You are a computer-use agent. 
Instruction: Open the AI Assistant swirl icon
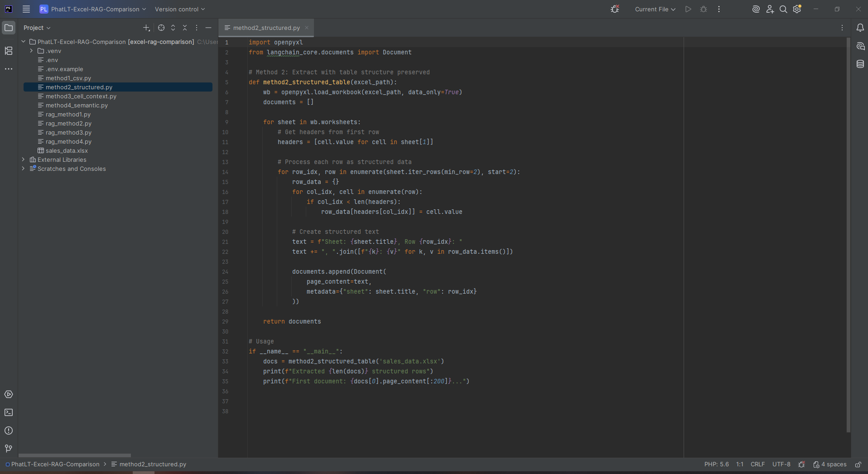click(755, 9)
